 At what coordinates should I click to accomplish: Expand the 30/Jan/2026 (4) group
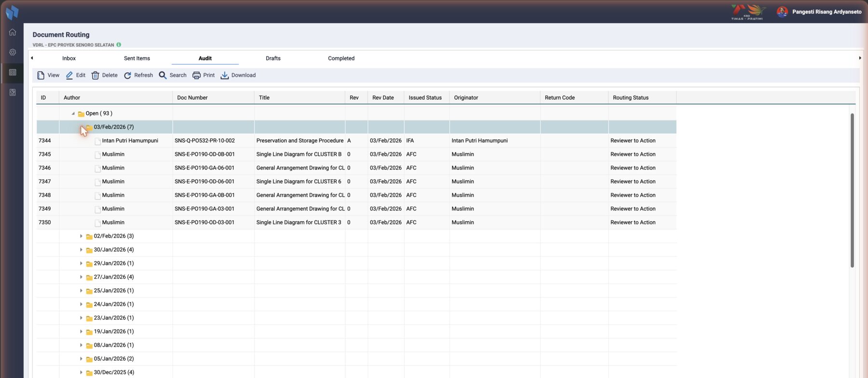pos(81,250)
